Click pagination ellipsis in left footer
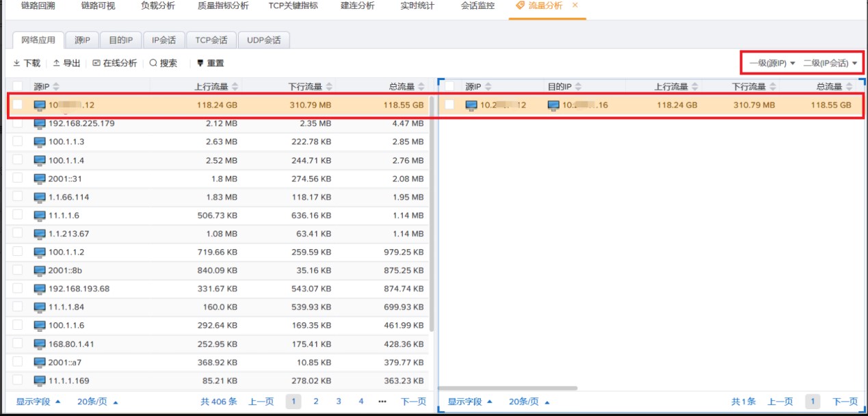This screenshot has height=416, width=868. pos(382,402)
